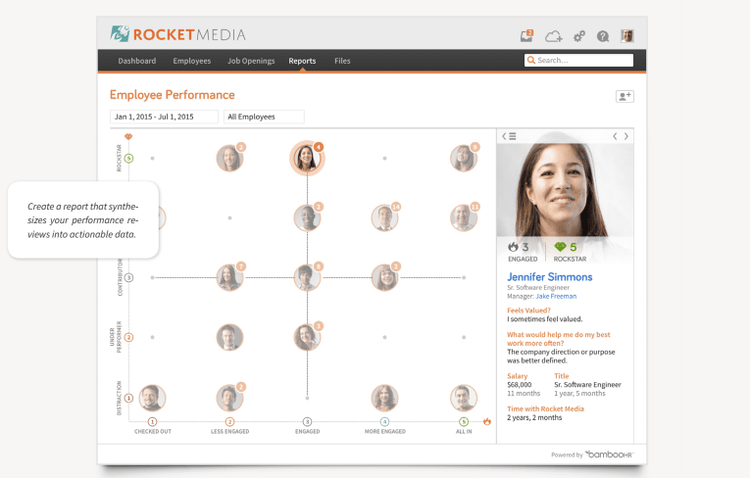This screenshot has width=750, height=478.
Task: Click the flame icon at engagement axis end
Action: pos(487,422)
